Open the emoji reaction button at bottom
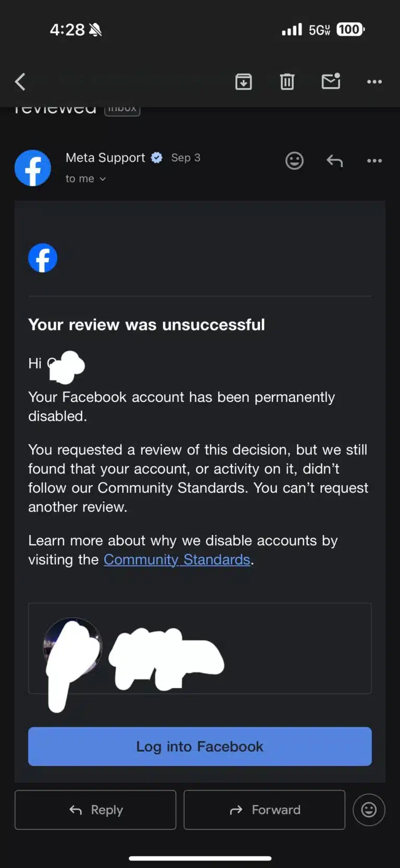 click(369, 810)
